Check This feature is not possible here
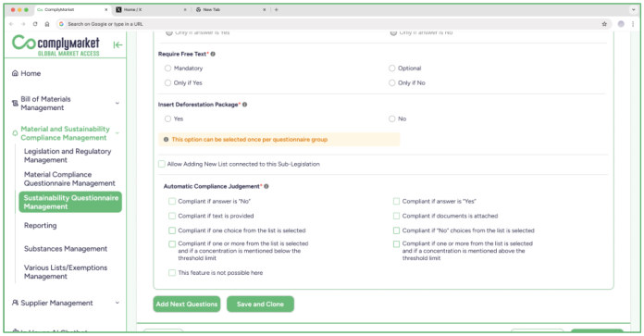This screenshot has width=644, height=336. (172, 273)
